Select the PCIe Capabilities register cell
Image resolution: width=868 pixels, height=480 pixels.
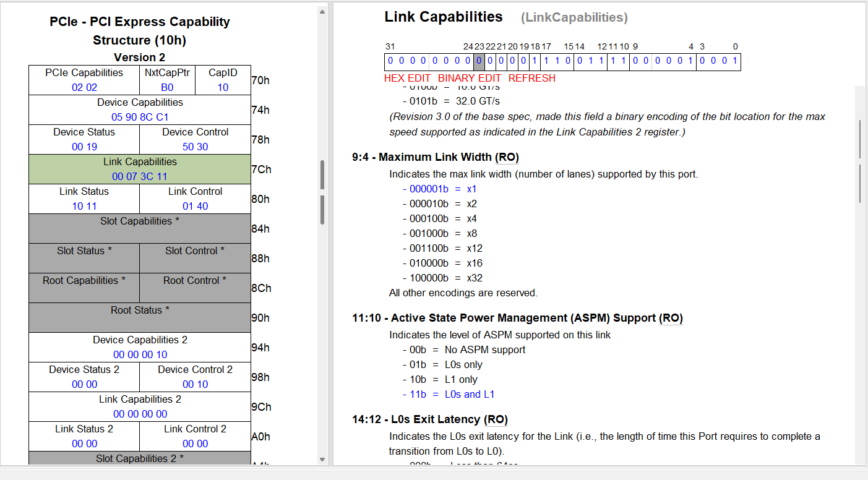84,80
